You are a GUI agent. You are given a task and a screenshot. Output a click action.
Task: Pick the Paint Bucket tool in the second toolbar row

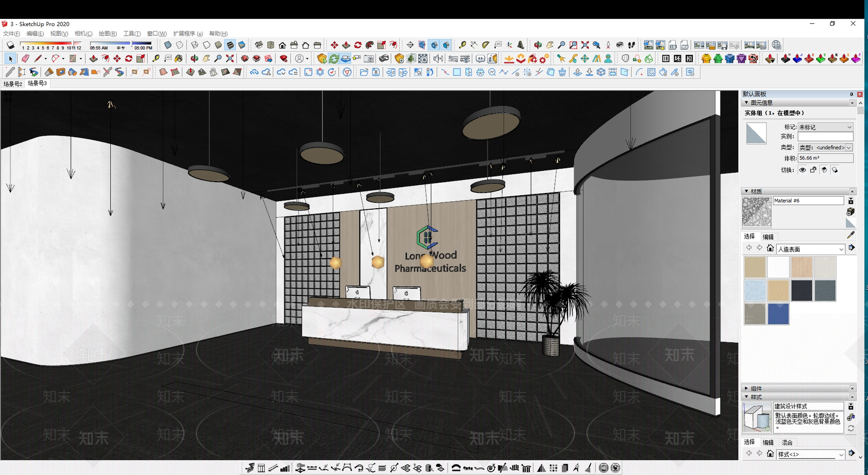(x=178, y=59)
